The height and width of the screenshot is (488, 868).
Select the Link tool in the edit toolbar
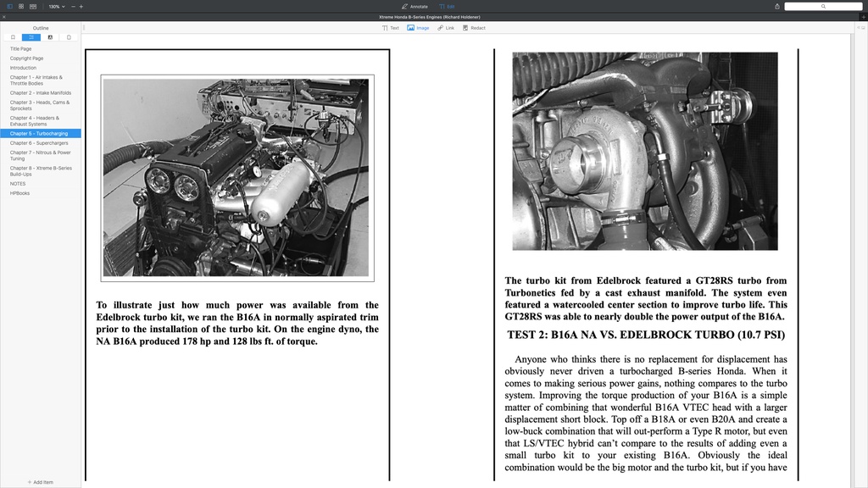[x=447, y=27]
